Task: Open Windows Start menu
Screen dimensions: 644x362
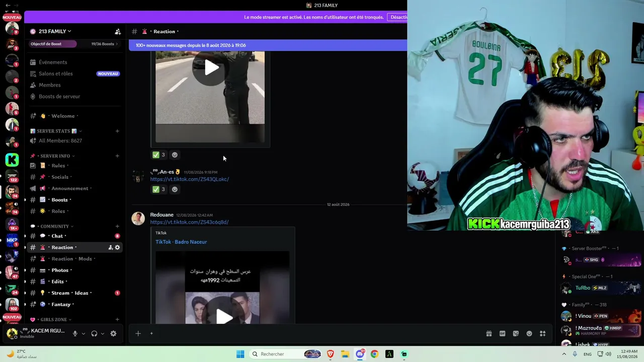Action: (x=240, y=354)
